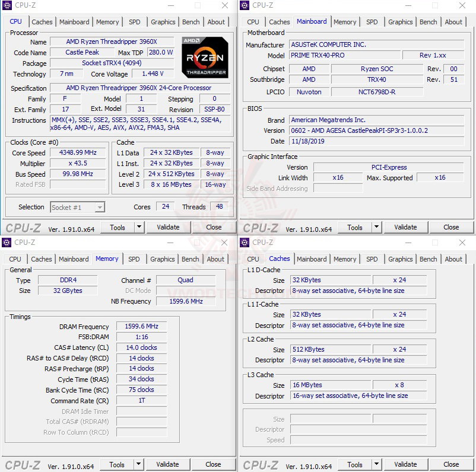Click the CPU-Z icon in the Memory window title bar

pos(7,243)
